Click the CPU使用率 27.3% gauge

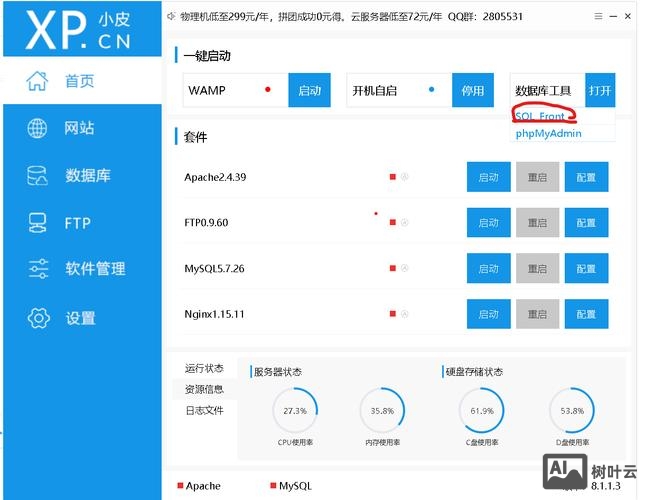tap(295, 410)
